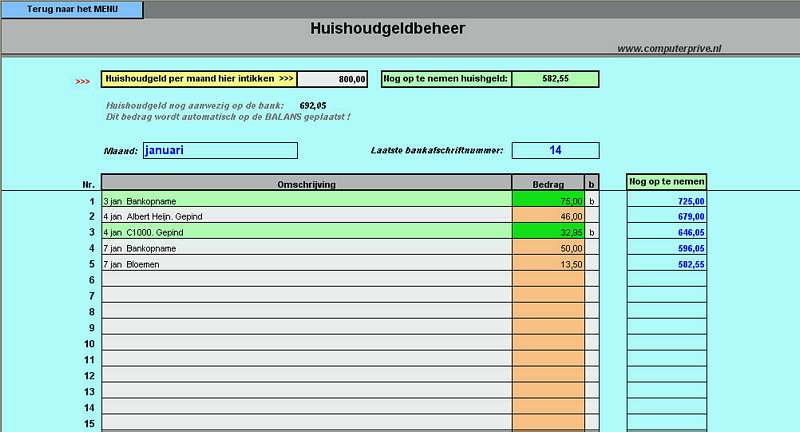This screenshot has height=432, width=800.
Task: Click the 'Omschrijving' column header
Action: coord(306,184)
